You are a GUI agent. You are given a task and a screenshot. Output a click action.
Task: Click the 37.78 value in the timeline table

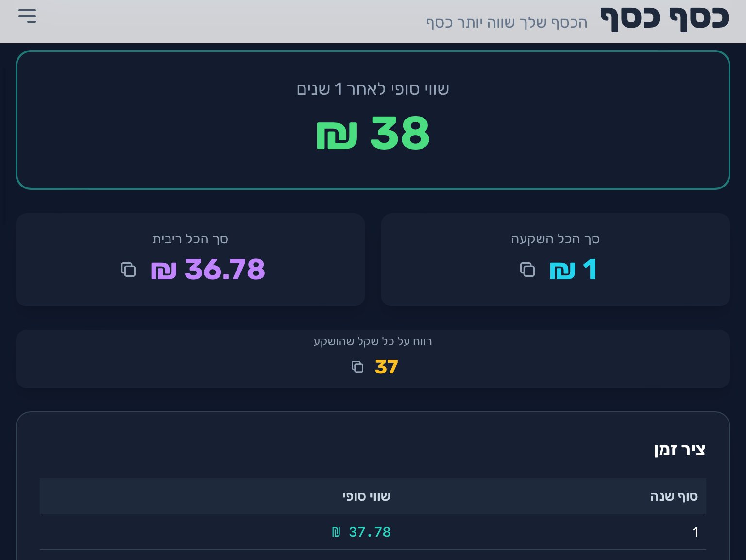(370, 532)
